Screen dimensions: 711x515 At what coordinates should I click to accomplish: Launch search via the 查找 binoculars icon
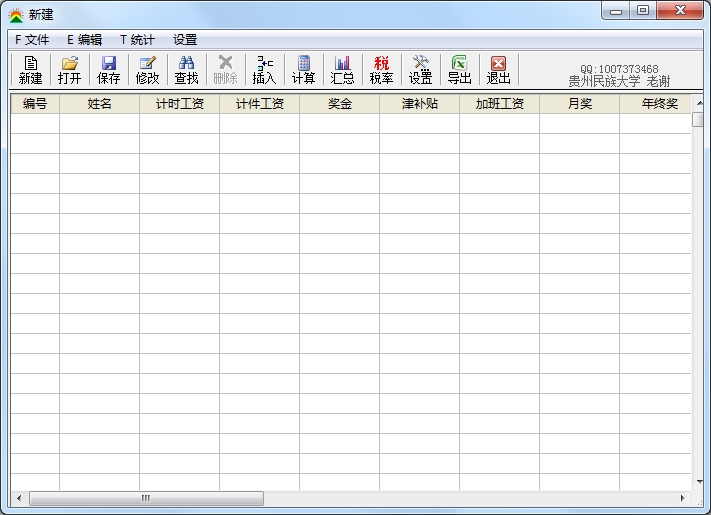(186, 70)
